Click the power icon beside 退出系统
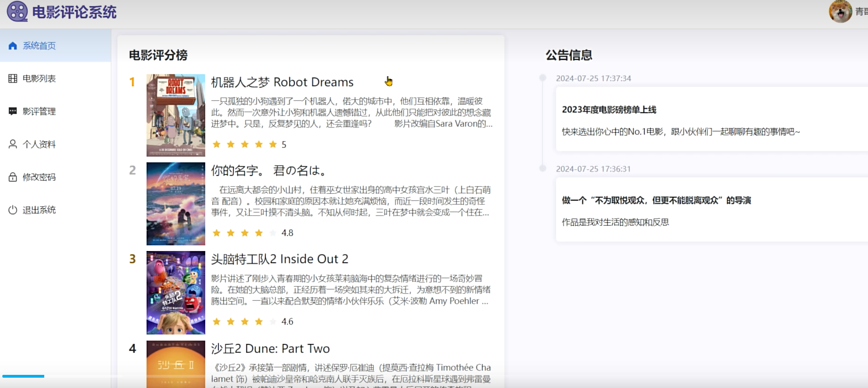This screenshot has width=868, height=388. (x=13, y=210)
